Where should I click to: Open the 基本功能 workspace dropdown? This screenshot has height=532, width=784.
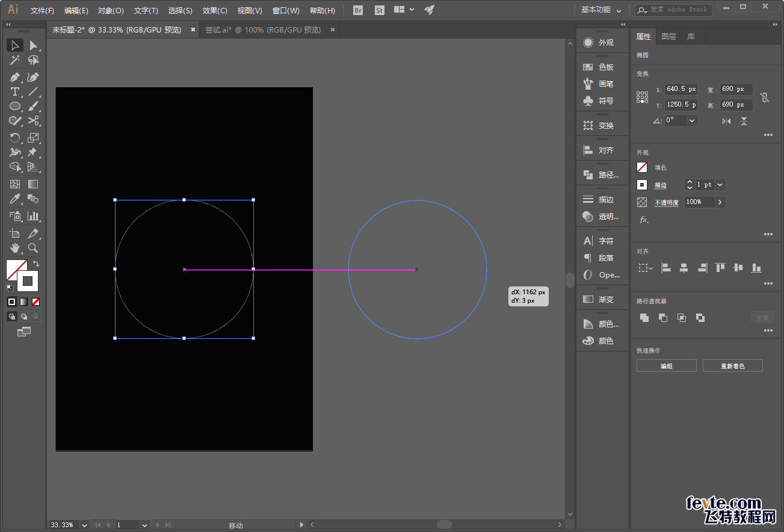[x=601, y=10]
